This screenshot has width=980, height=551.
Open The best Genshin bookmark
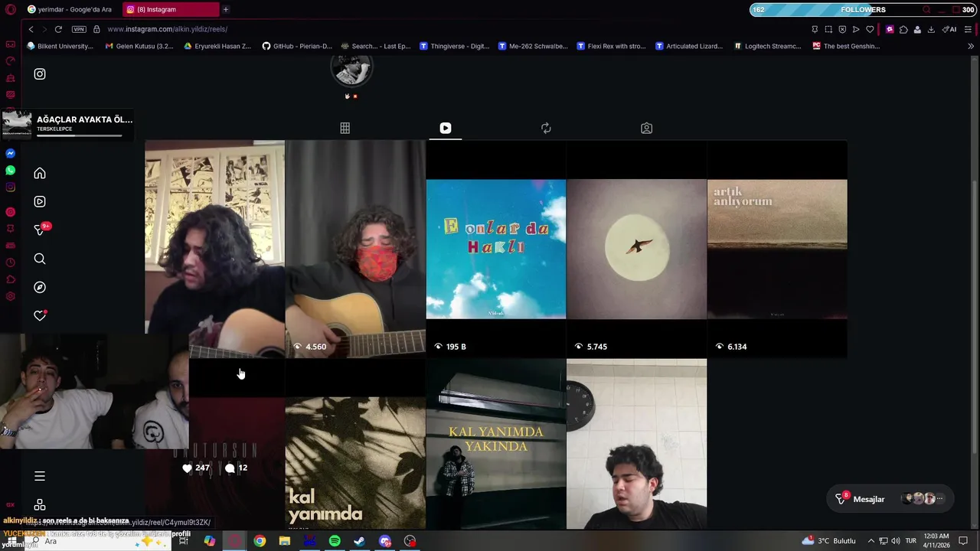(x=846, y=46)
